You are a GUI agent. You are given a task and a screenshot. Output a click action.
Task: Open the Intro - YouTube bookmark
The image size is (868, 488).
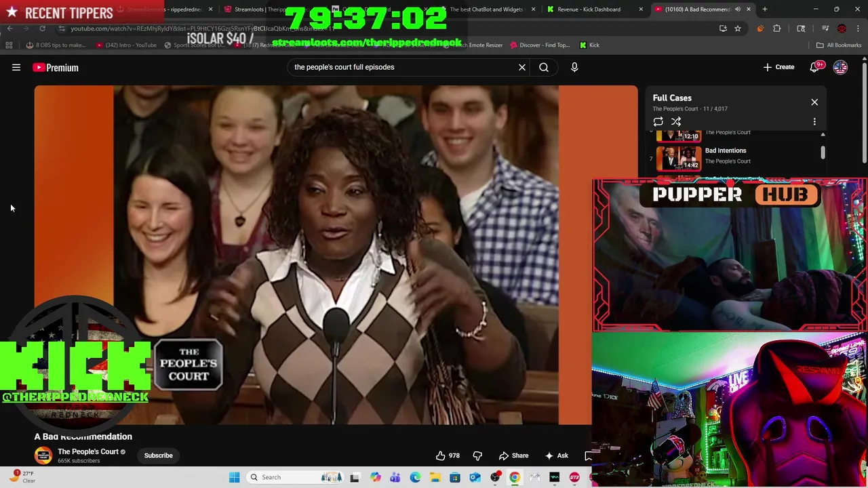127,45
